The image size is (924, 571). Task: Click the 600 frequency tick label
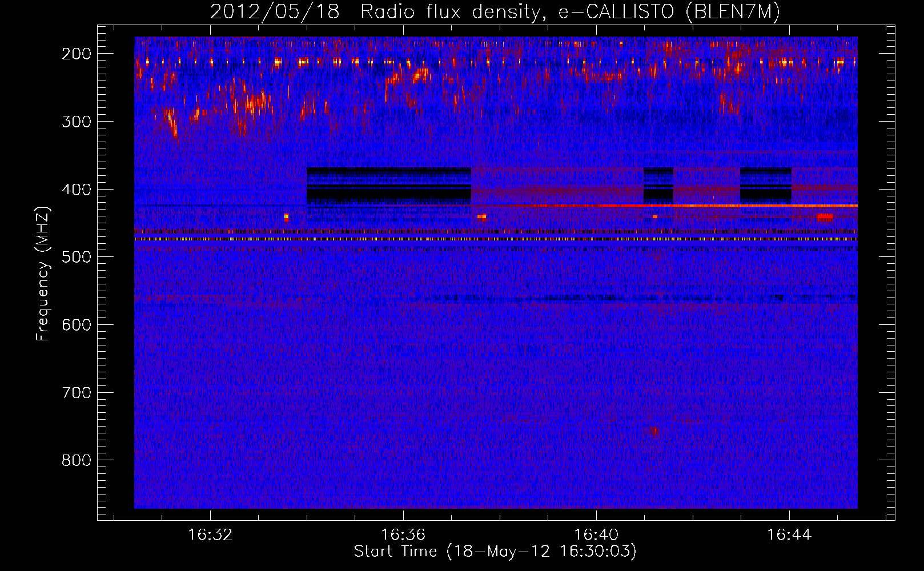77,324
